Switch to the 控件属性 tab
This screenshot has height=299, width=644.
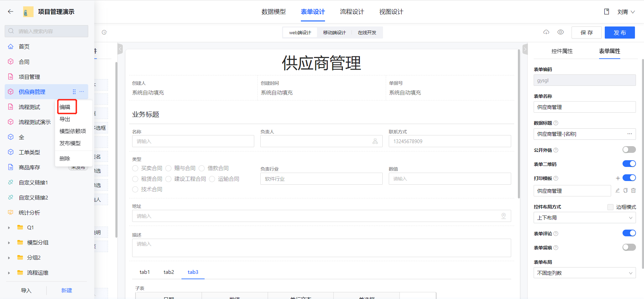click(x=562, y=51)
